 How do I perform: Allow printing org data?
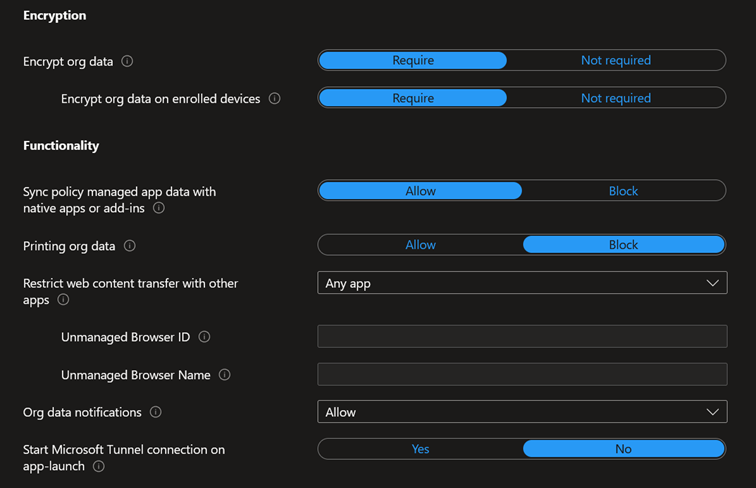coord(420,245)
